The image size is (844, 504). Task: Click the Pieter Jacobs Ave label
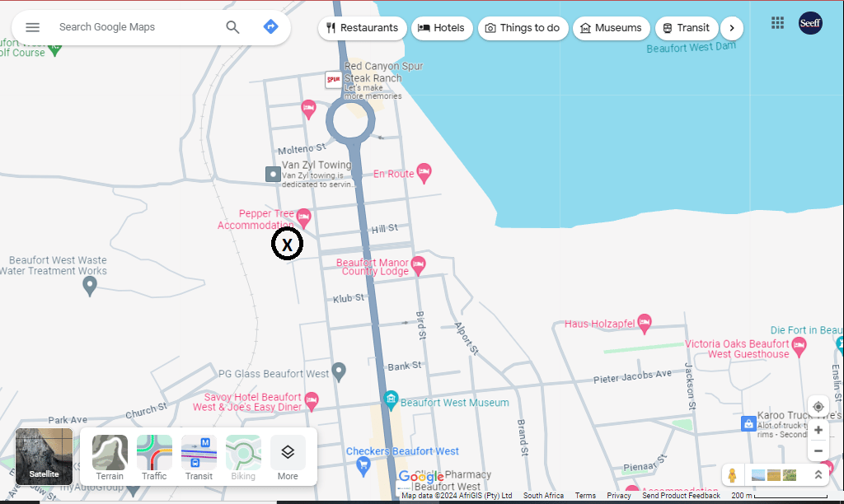pos(632,376)
